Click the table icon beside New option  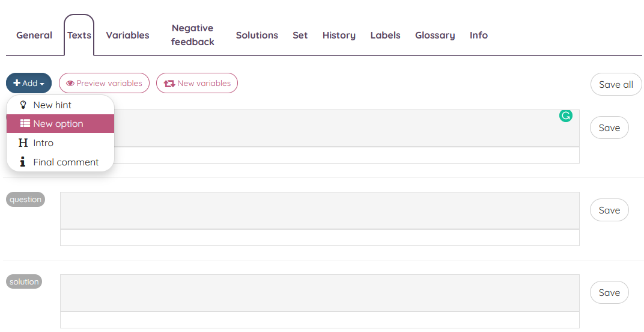[25, 123]
